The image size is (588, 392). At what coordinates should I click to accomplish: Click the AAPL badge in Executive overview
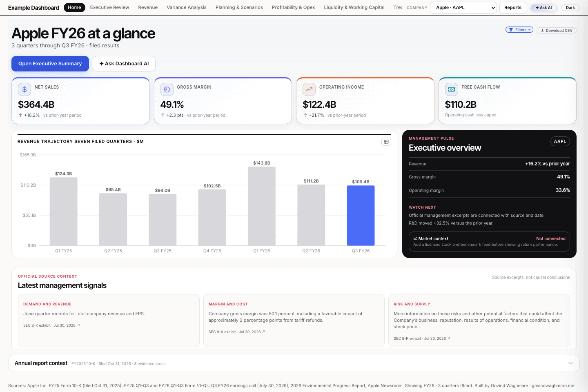[560, 141]
